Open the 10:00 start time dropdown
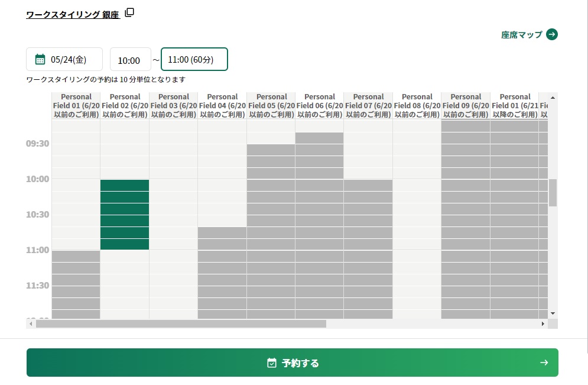 (130, 59)
